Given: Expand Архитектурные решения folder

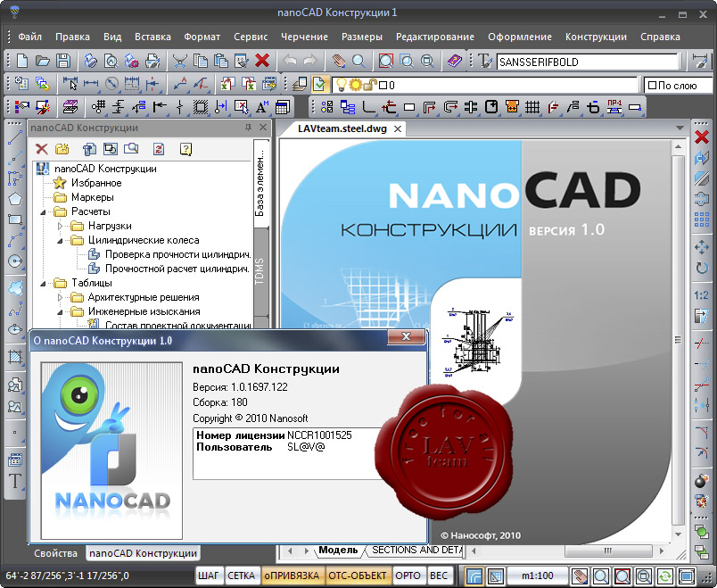Looking at the screenshot, I should 60,297.
